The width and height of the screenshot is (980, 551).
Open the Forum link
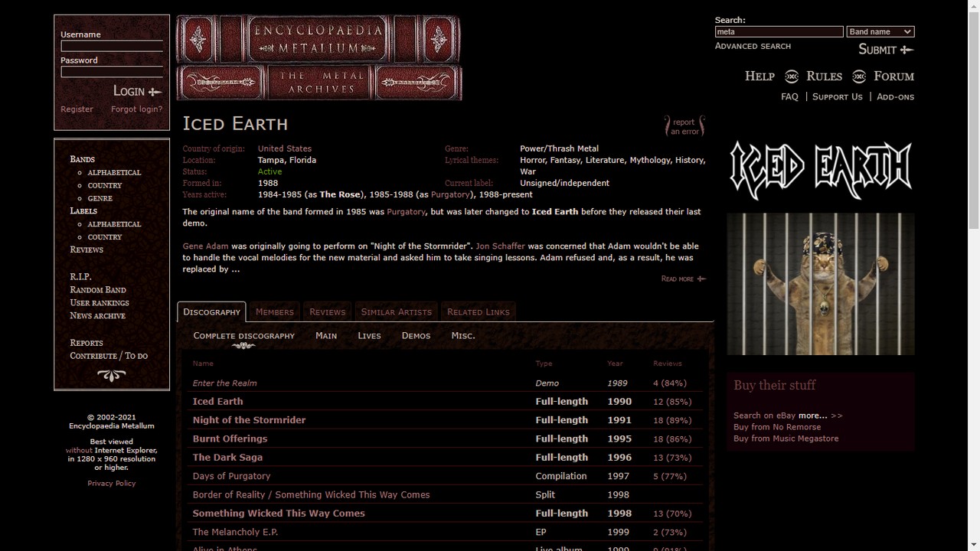coord(893,76)
